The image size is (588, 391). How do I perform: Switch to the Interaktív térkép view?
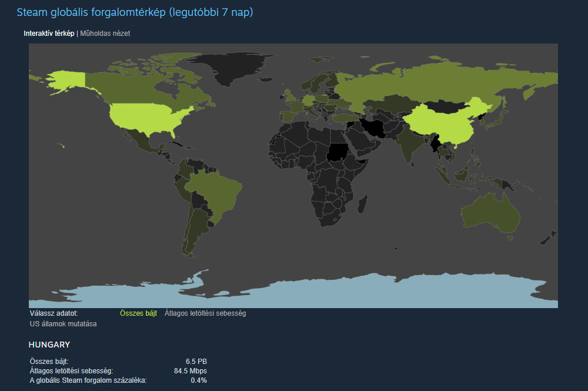49,34
